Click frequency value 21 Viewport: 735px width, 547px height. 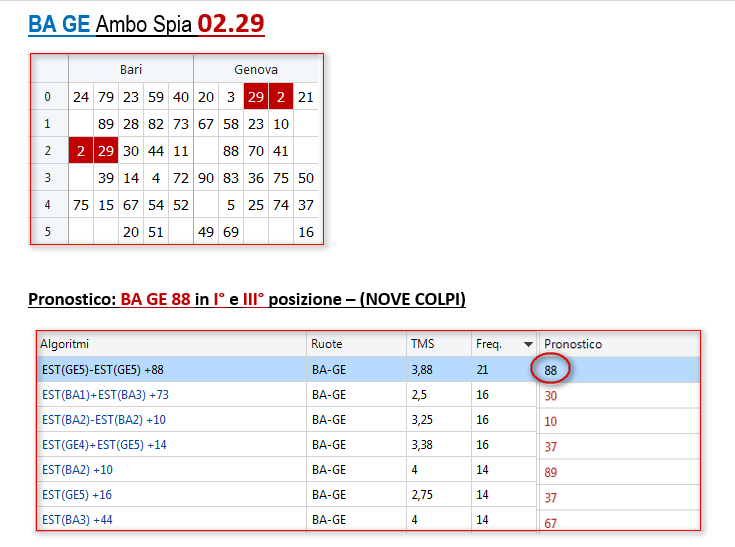tap(482, 370)
